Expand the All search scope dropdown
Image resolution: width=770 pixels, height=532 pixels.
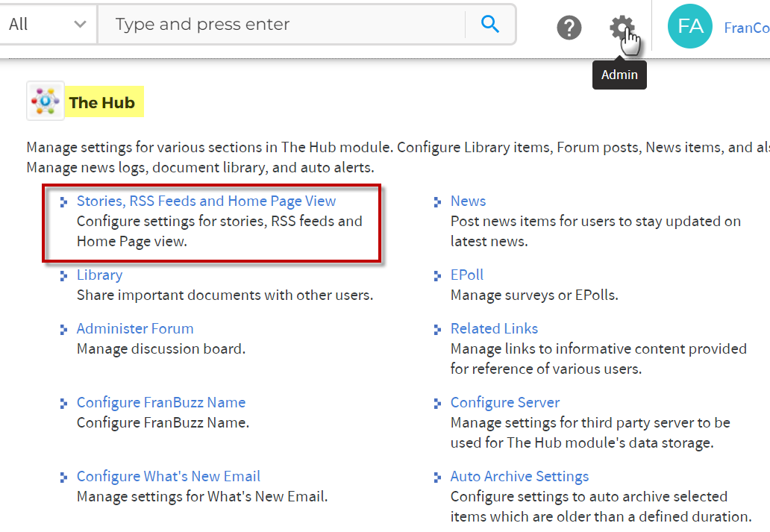coord(48,24)
